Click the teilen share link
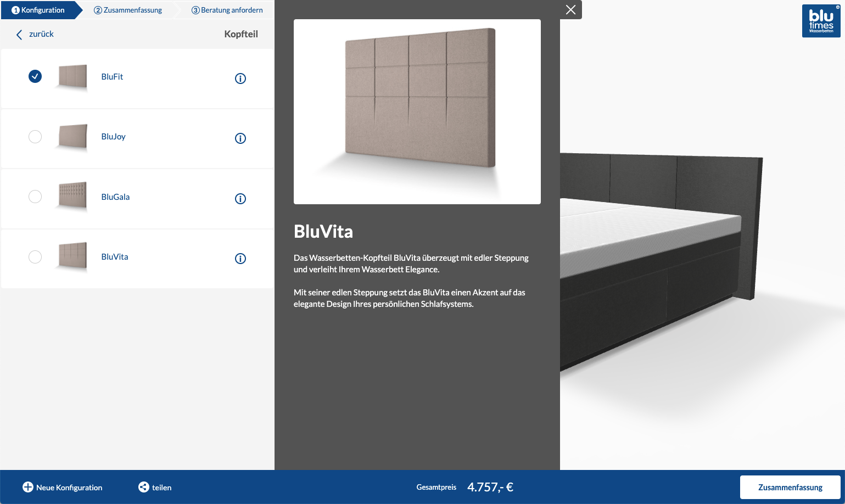The height and width of the screenshot is (504, 845). pos(155,487)
